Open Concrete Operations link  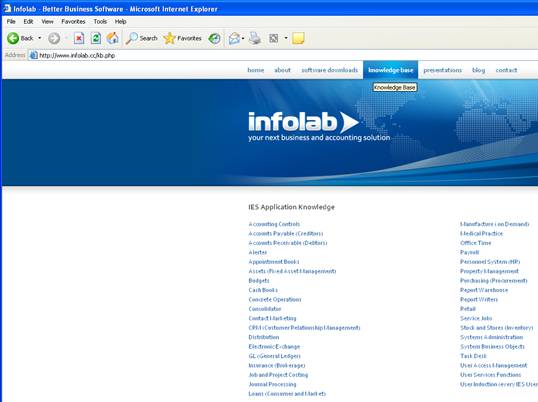pyautogui.click(x=275, y=299)
